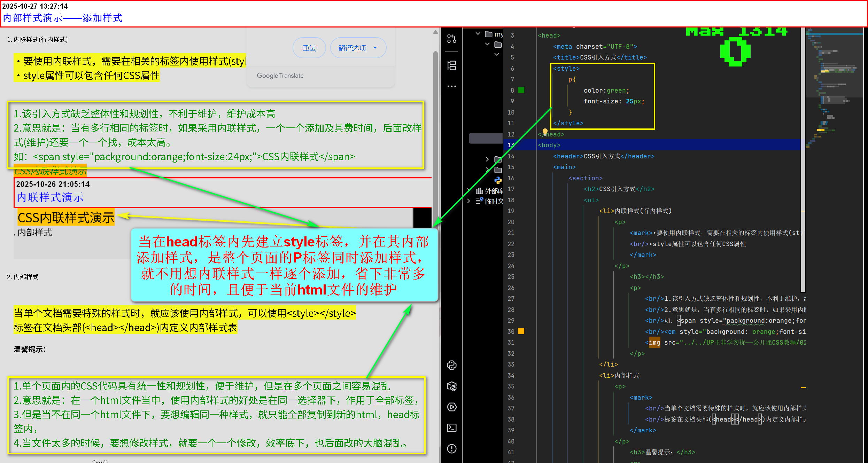Click the 重试 retry button
The image size is (868, 463).
(309, 48)
